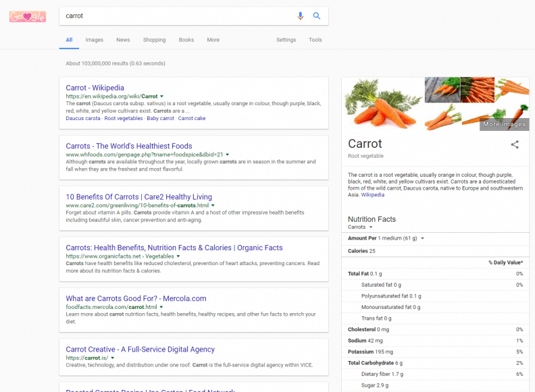535x392 pixels.
Task: Open the Carrots nutrition type dropdown
Action: coord(360,227)
